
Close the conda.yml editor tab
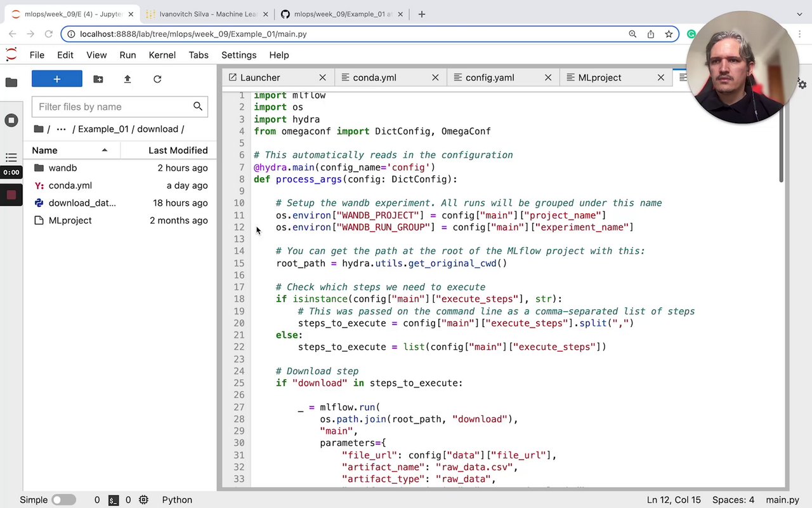[x=435, y=77]
